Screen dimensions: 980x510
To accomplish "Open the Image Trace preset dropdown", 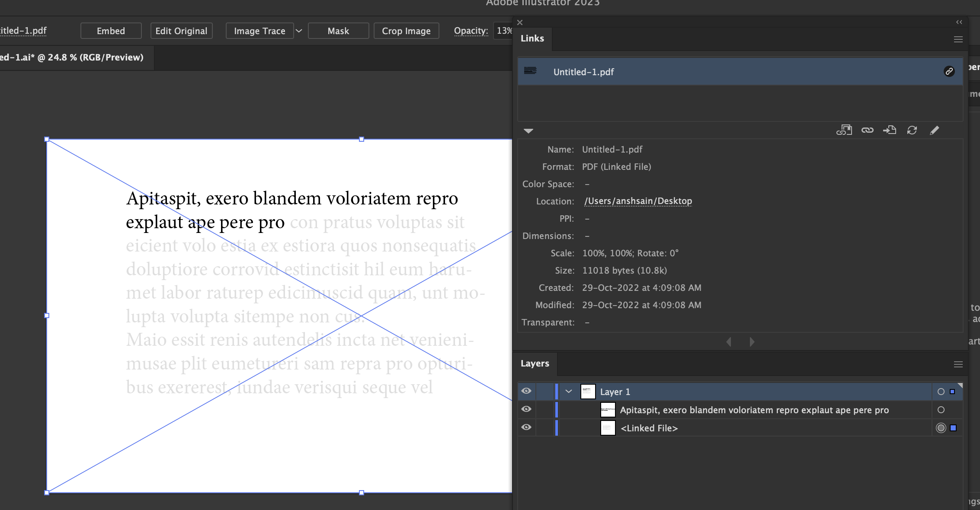I will pyautogui.click(x=298, y=31).
